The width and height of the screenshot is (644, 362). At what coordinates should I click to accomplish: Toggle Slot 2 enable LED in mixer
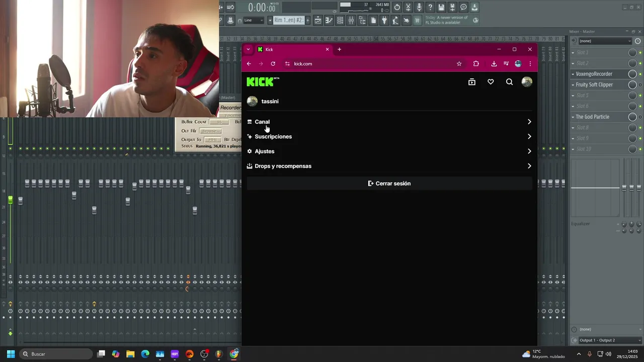click(640, 63)
